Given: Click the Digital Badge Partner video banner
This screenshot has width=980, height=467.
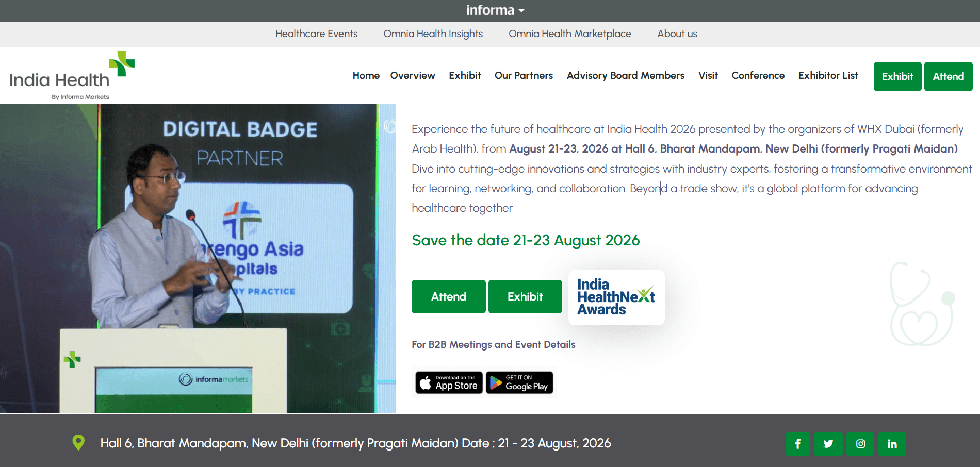Looking at the screenshot, I should coord(198,259).
